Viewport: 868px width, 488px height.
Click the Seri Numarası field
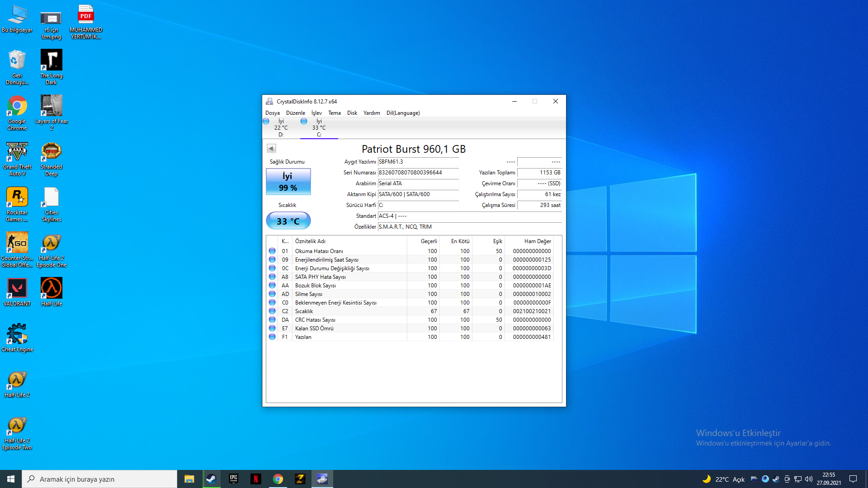(x=418, y=173)
